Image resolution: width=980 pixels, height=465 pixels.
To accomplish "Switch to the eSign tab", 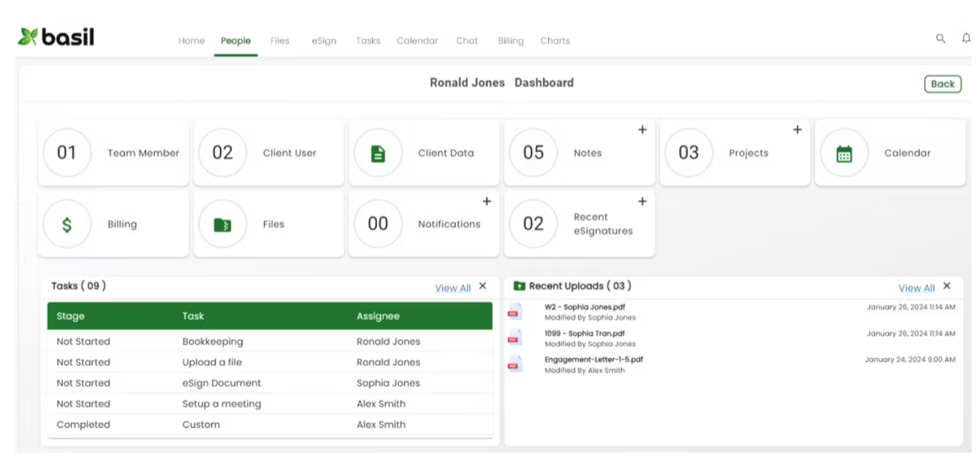I will 324,41.
